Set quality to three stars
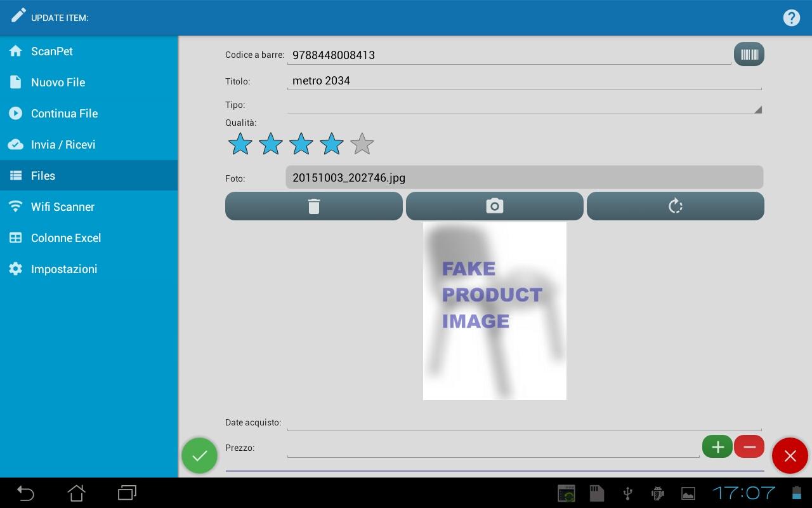The height and width of the screenshot is (508, 812). click(301, 144)
